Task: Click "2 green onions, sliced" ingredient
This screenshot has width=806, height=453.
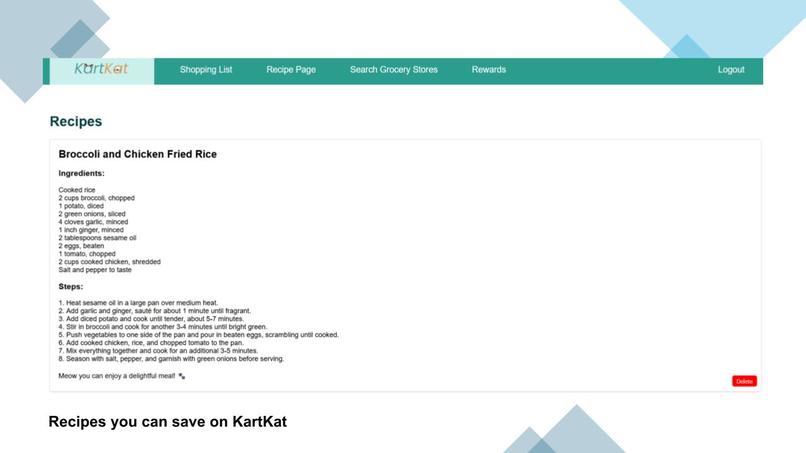Action: pyautogui.click(x=91, y=214)
